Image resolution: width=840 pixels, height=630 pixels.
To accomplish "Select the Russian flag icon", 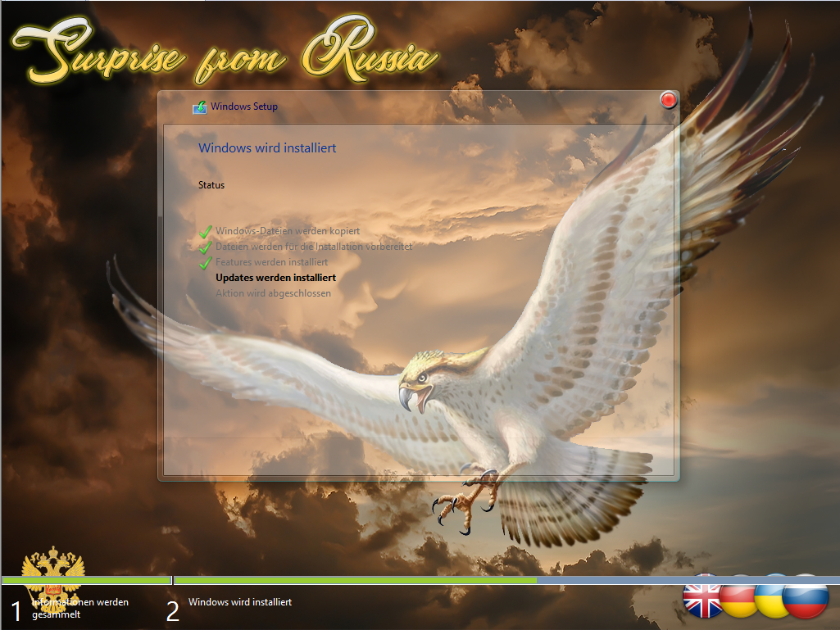I will click(x=806, y=596).
